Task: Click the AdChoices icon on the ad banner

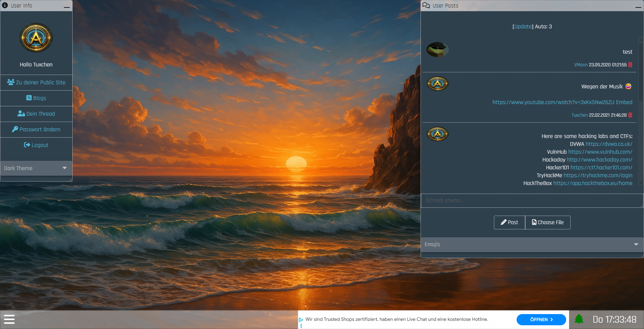Action: (301, 320)
